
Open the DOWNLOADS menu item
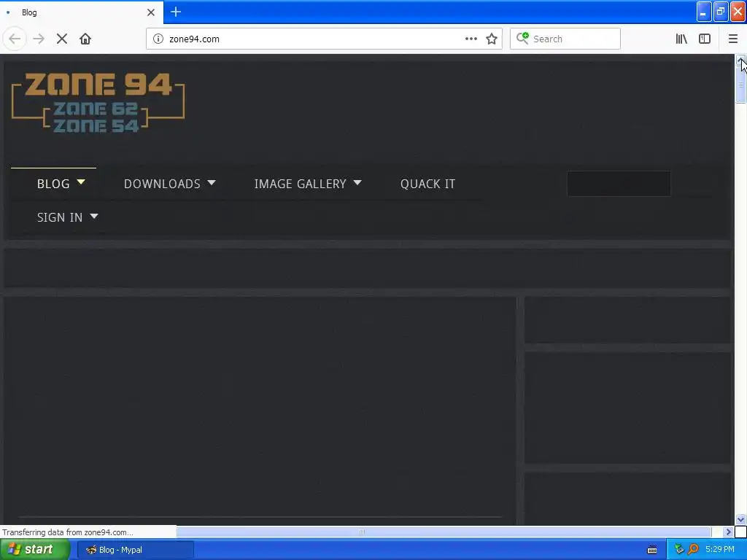pyautogui.click(x=162, y=184)
